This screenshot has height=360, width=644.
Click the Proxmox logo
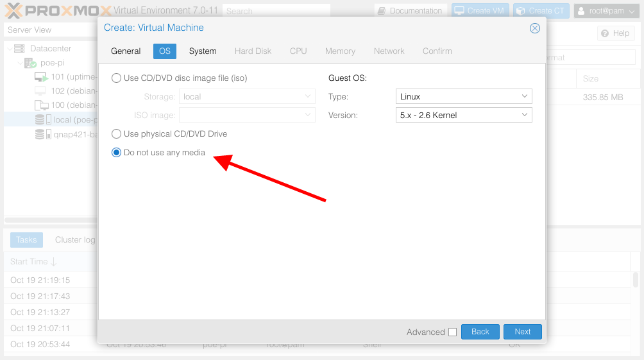coord(58,10)
